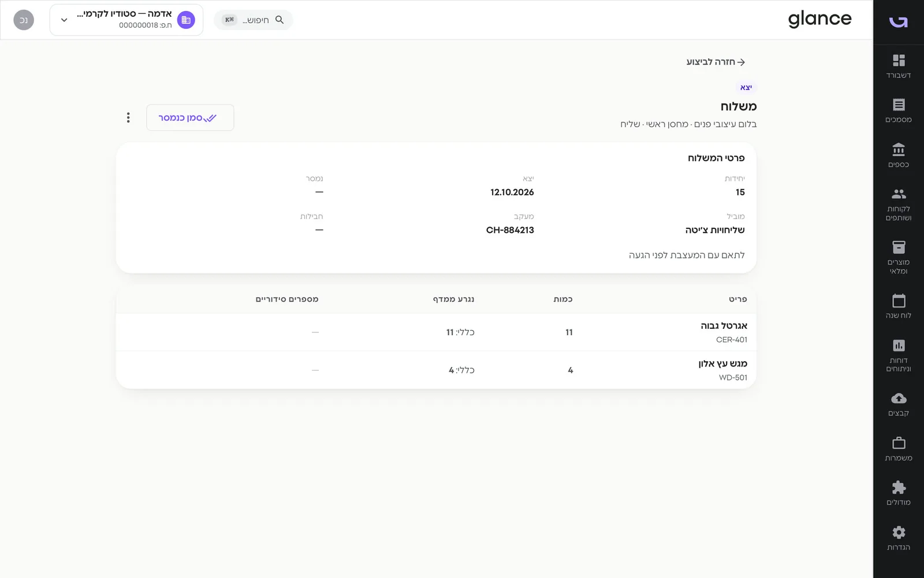Click the shelf value כללי: 11
Screen dimensions: 924x578
[x=460, y=332]
